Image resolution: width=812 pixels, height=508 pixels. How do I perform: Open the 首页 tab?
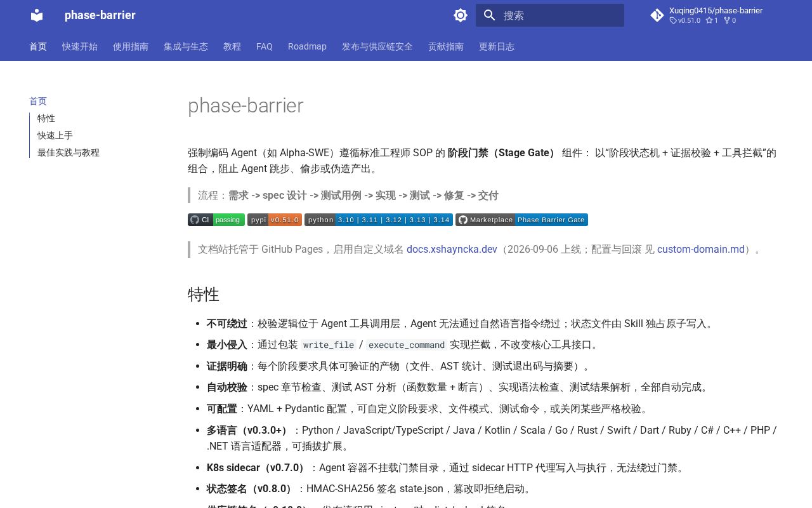pyautogui.click(x=38, y=46)
